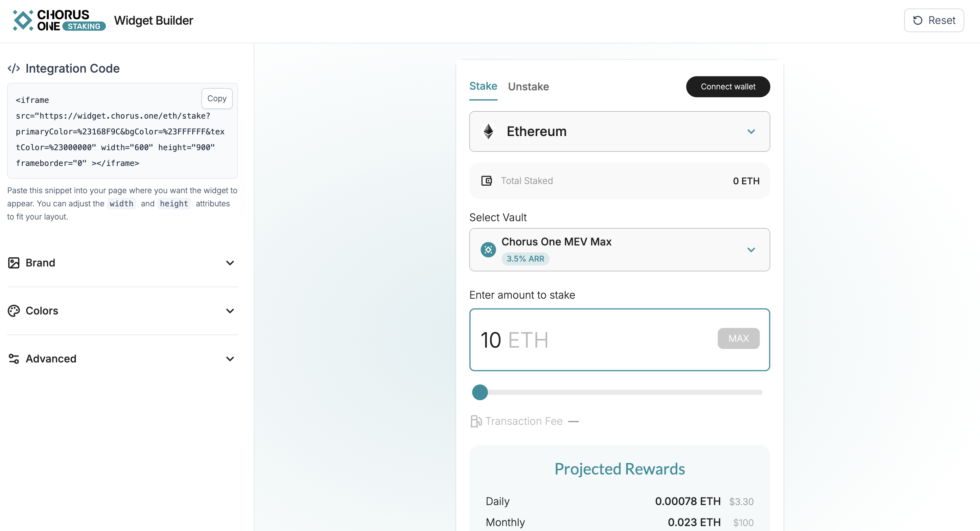Switch to the Unstake tab
This screenshot has width=980, height=531.
tap(528, 87)
